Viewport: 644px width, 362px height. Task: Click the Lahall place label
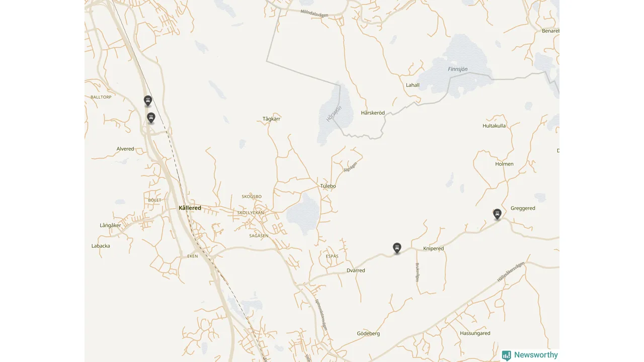(413, 85)
